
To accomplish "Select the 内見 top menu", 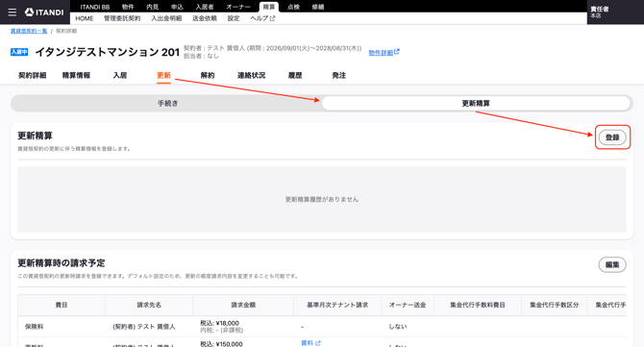I will [153, 7].
